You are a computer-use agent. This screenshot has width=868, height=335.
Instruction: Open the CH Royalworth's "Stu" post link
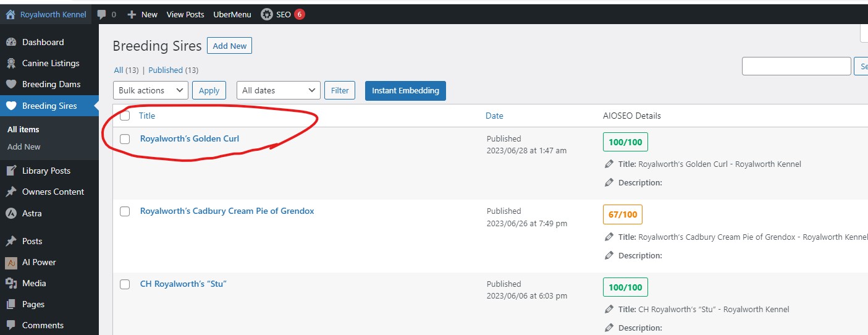183,284
